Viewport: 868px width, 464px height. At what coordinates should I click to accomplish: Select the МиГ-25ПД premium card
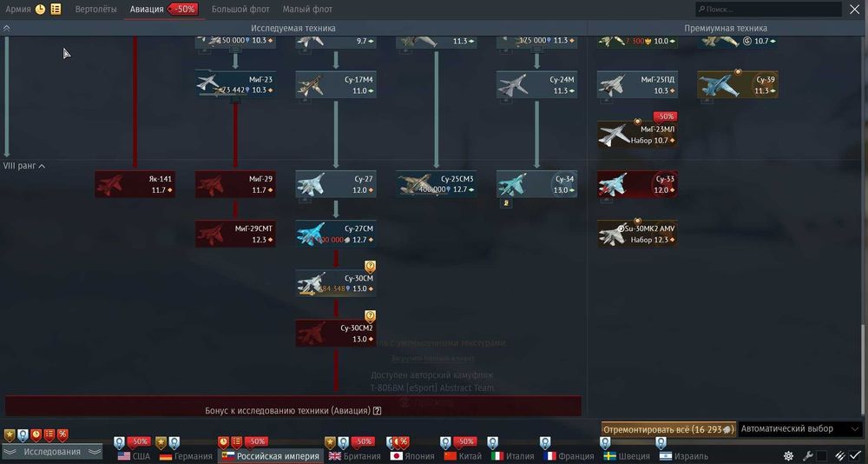637,84
